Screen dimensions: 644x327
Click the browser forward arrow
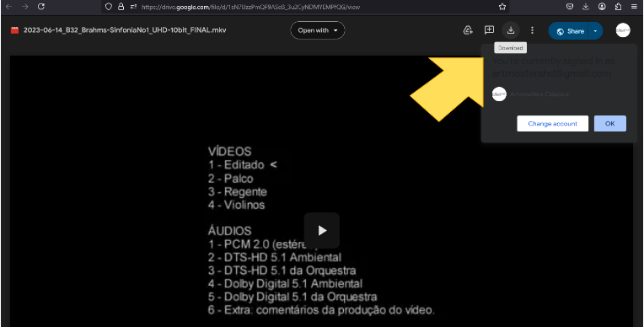(25, 7)
